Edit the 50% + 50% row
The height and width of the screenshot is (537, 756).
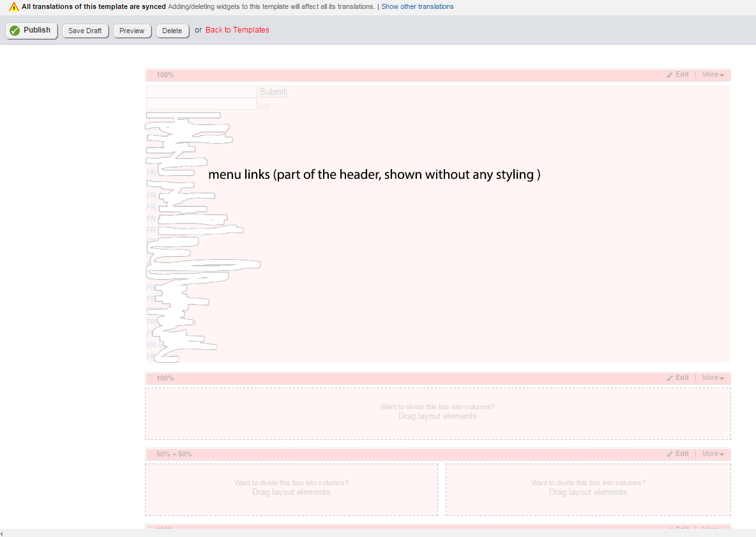(x=678, y=453)
